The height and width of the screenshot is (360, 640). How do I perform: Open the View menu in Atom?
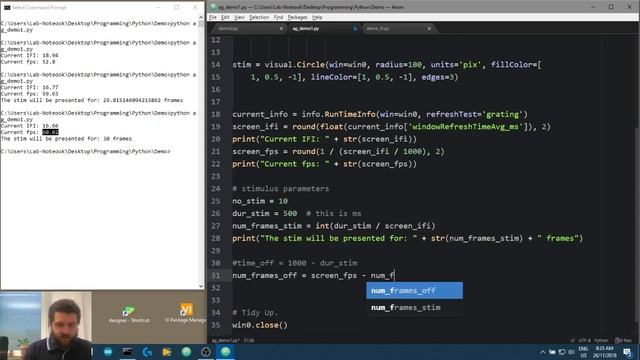(x=239, y=17)
